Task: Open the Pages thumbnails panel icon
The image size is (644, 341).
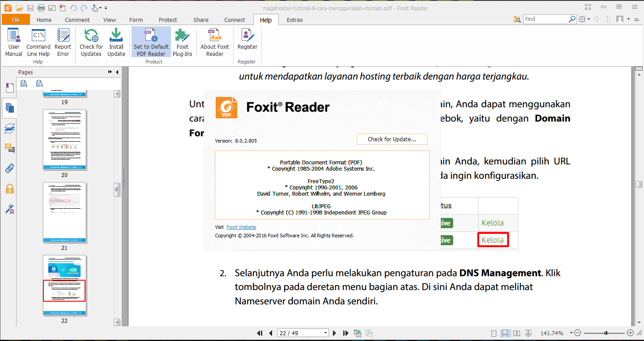Action: tap(9, 108)
